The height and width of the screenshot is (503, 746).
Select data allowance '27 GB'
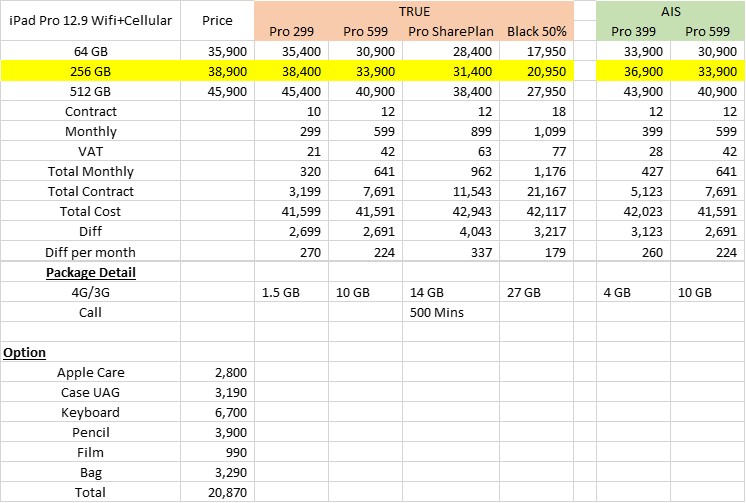537,292
